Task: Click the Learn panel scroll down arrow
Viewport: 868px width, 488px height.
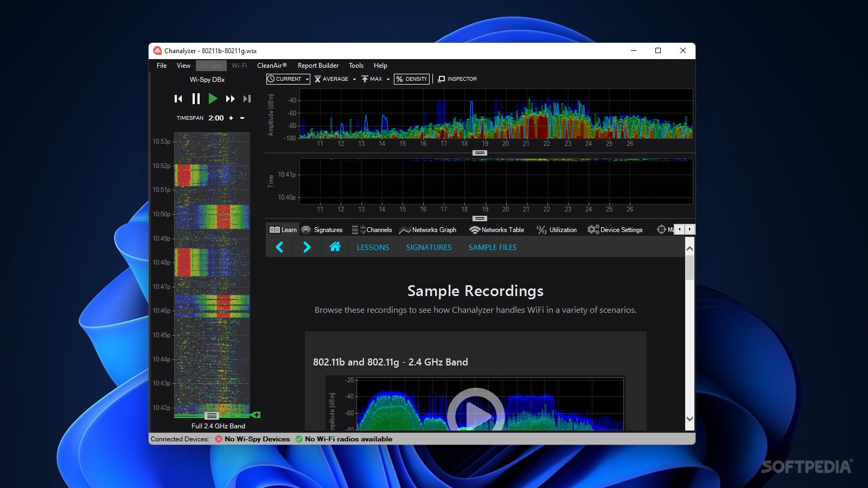Action: point(690,419)
